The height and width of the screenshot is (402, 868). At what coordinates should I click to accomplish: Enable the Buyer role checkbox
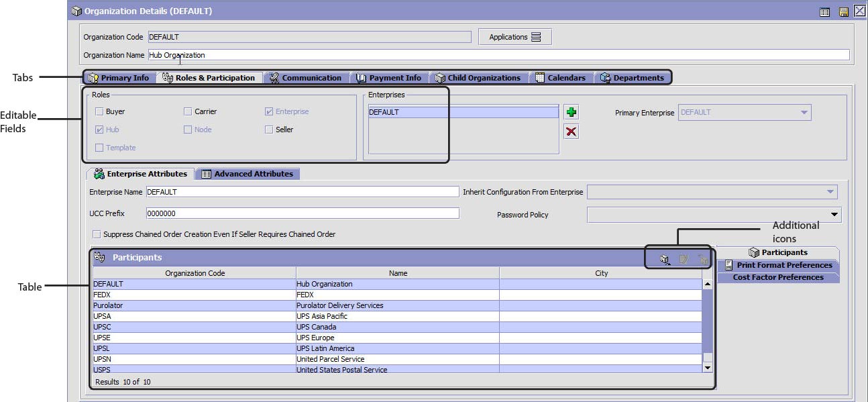click(x=99, y=111)
